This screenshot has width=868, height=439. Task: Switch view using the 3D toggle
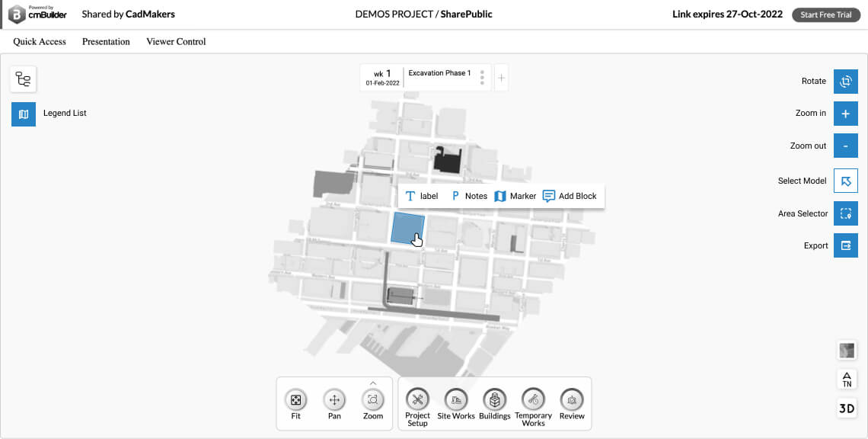click(846, 408)
